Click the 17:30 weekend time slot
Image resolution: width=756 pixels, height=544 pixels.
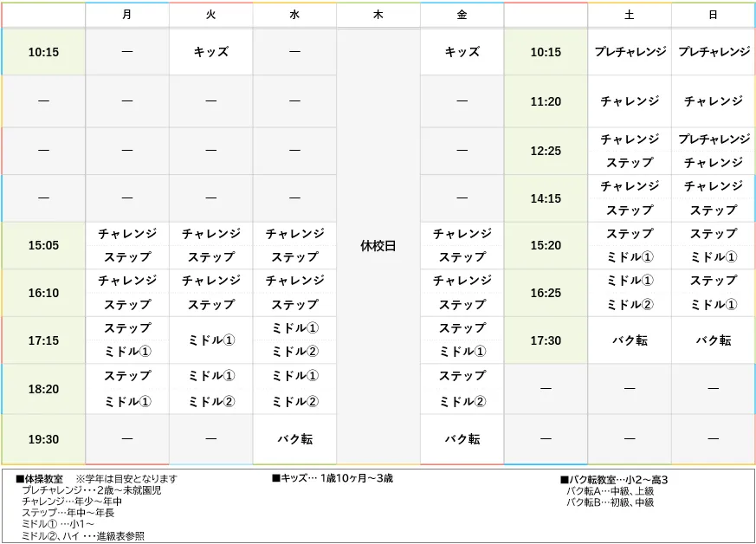[546, 340]
